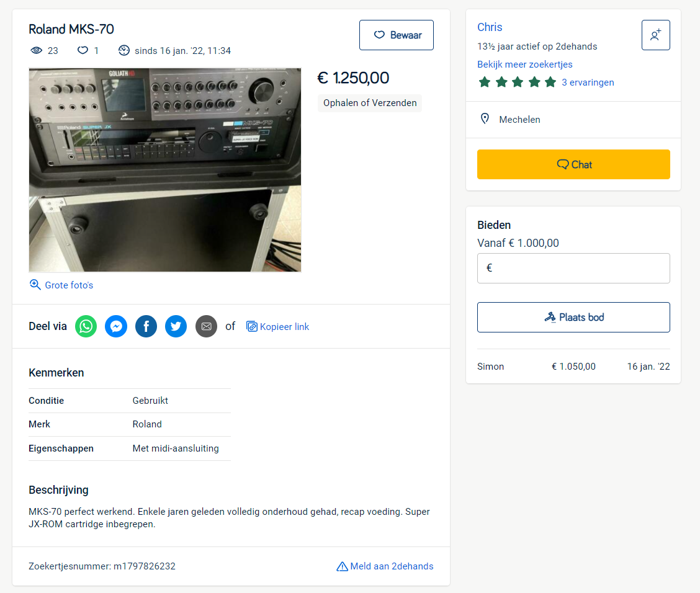Image resolution: width=700 pixels, height=593 pixels.
Task: Click the clock icon next to posting date
Action: (123, 50)
